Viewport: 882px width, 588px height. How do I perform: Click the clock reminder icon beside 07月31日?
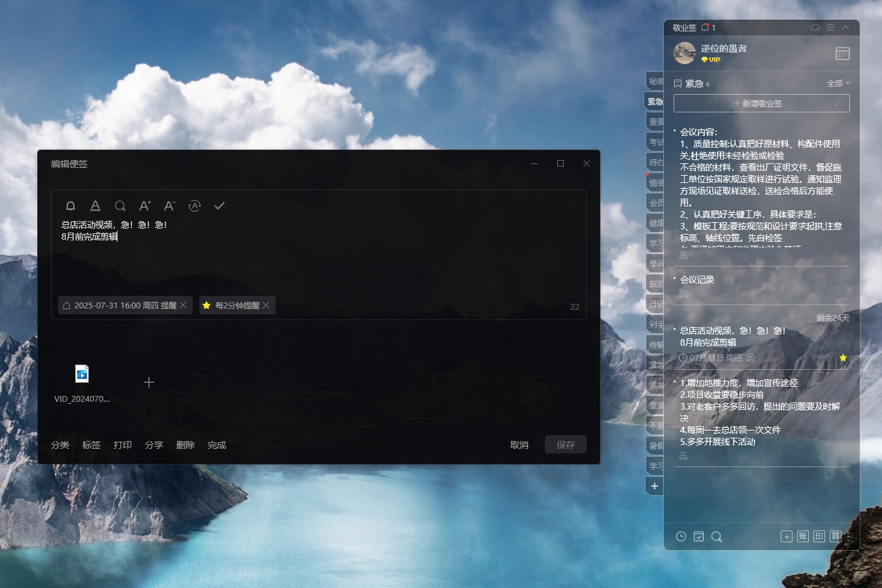[x=683, y=358]
